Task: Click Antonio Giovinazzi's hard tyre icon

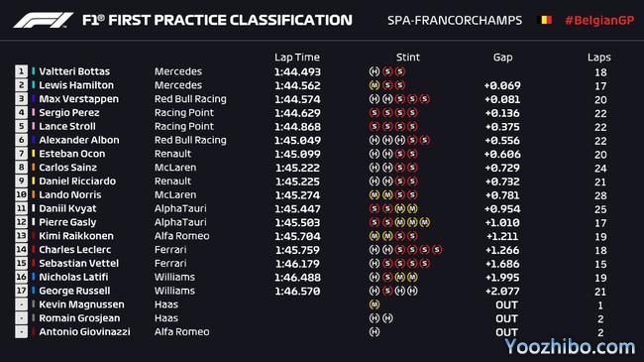Action: click(x=375, y=331)
